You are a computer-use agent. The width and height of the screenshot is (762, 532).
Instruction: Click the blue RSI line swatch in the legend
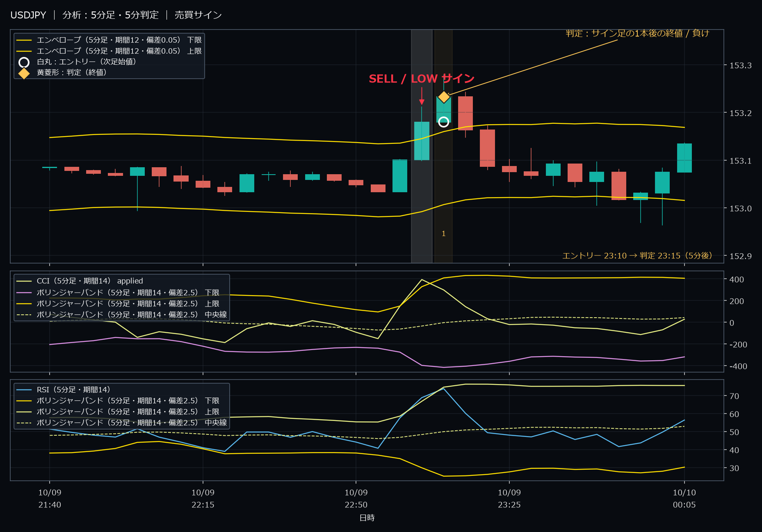(x=24, y=390)
